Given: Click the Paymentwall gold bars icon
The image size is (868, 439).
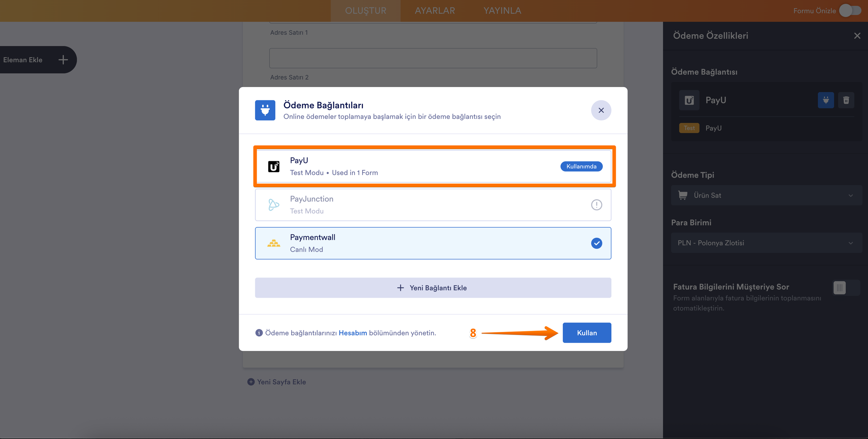Looking at the screenshot, I should click(274, 243).
